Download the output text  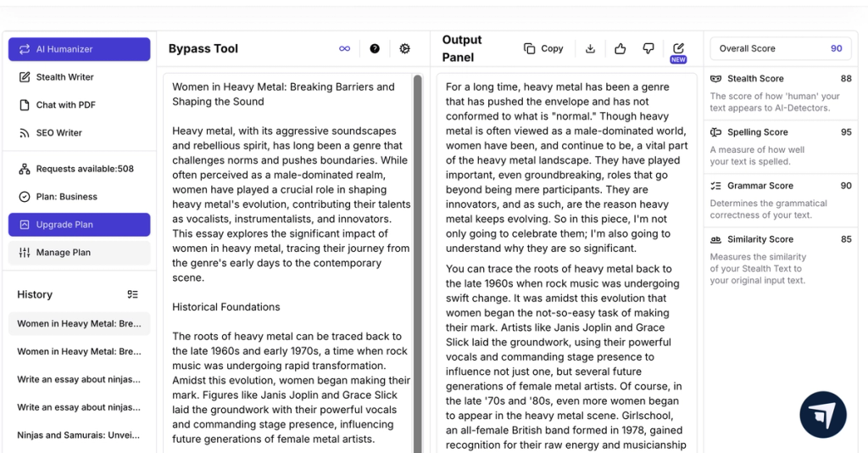(x=590, y=48)
